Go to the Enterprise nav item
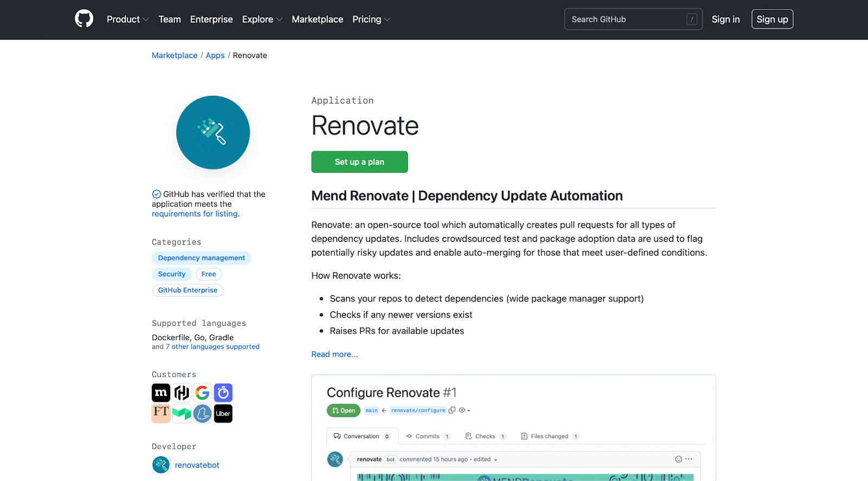 point(212,20)
